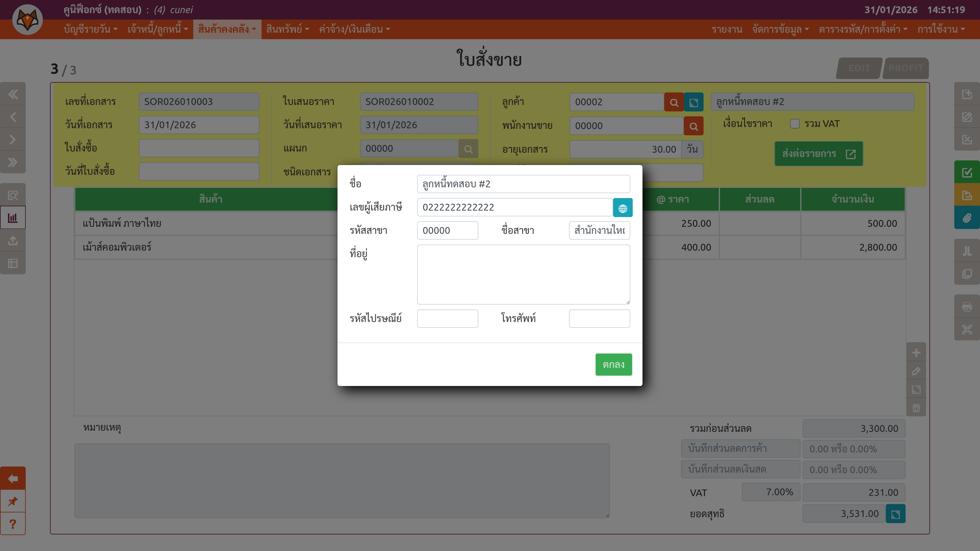Open the รายงาน menu item
Screen dimensions: 980x551
[x=727, y=29]
